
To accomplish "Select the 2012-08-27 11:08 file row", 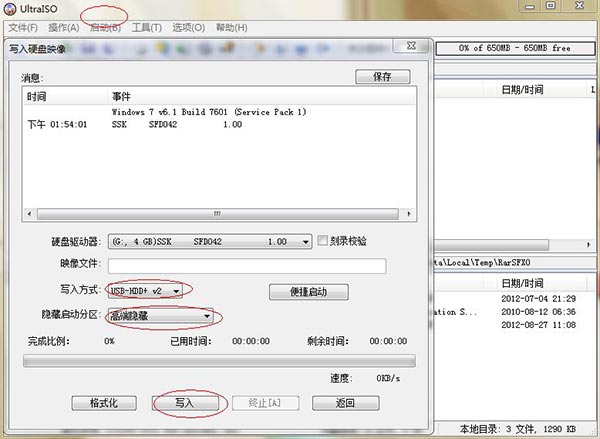I will click(x=538, y=325).
